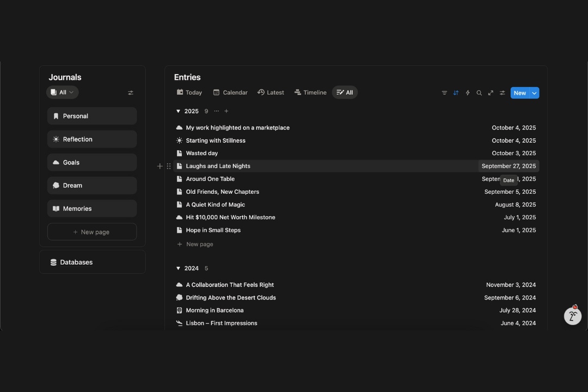The width and height of the screenshot is (588, 392).
Task: Open the Reflection journal page
Action: pos(92,139)
